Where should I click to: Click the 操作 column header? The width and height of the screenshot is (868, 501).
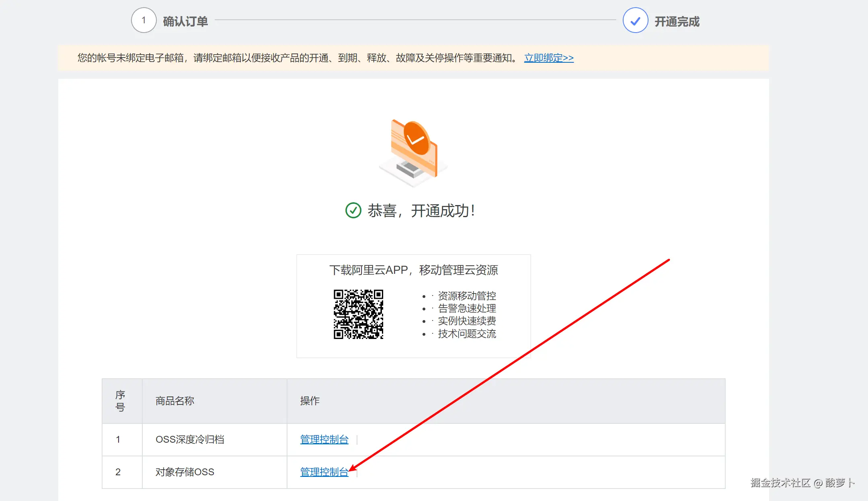310,401
